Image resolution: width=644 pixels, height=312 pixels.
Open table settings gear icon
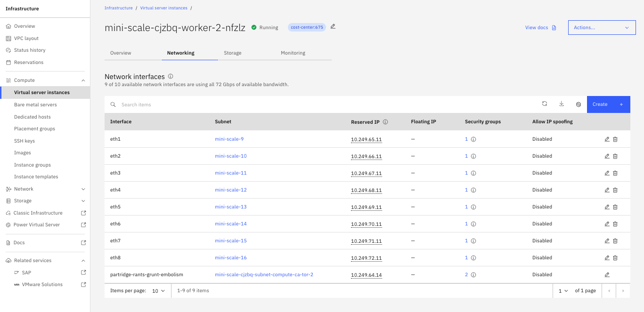(579, 104)
